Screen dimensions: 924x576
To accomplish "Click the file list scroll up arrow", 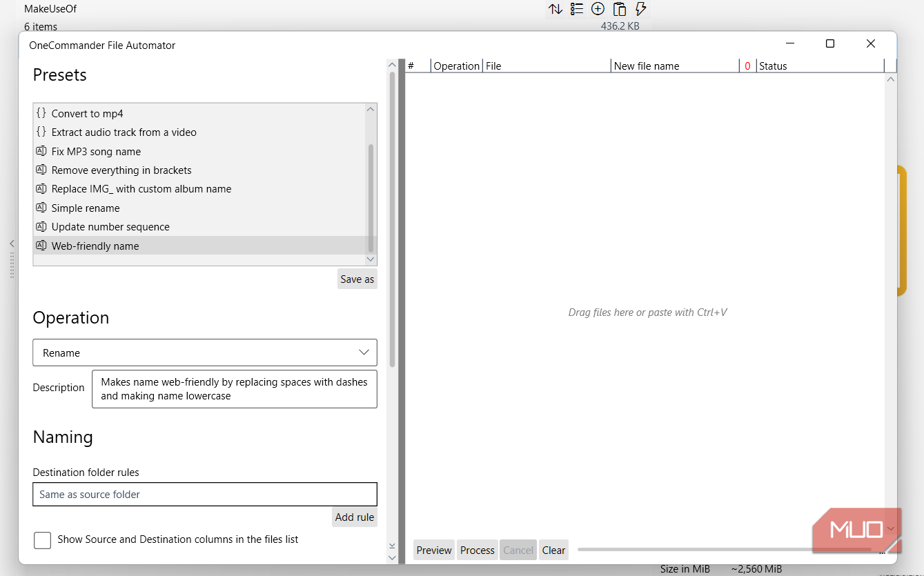I will click(x=891, y=79).
